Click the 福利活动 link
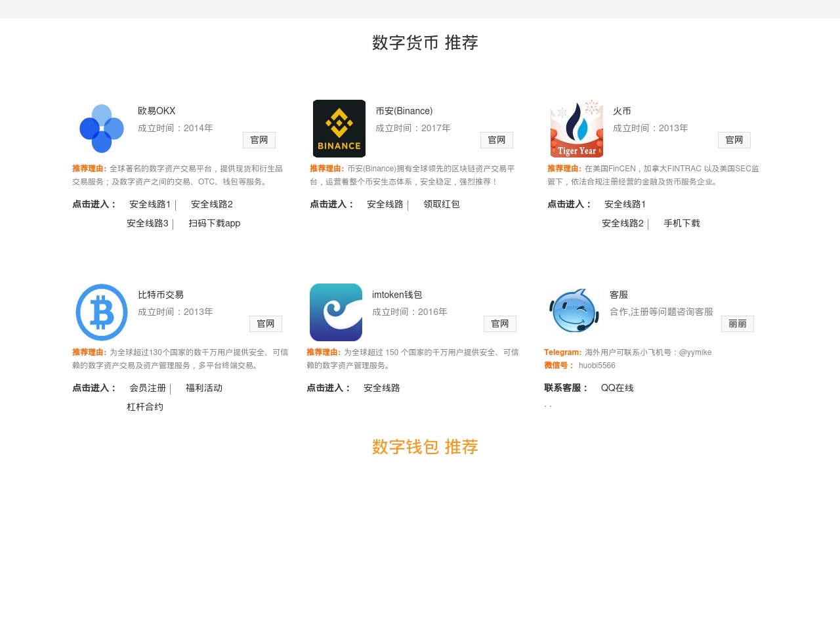The width and height of the screenshot is (840, 630). click(x=204, y=388)
